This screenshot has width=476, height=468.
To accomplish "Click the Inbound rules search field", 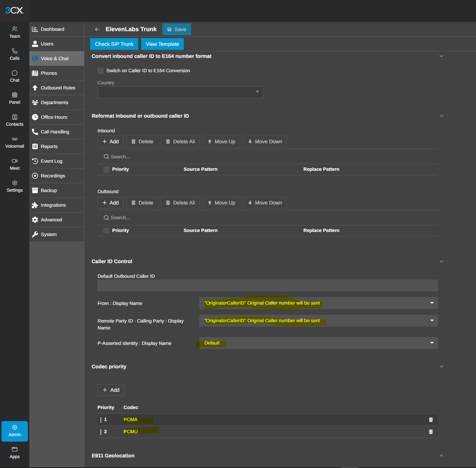I will coord(268,156).
